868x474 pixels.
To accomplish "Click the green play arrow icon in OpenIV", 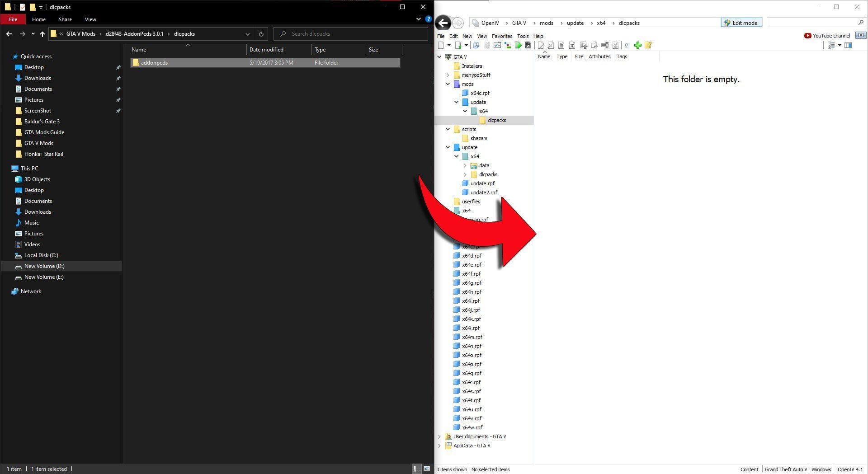I will [518, 45].
